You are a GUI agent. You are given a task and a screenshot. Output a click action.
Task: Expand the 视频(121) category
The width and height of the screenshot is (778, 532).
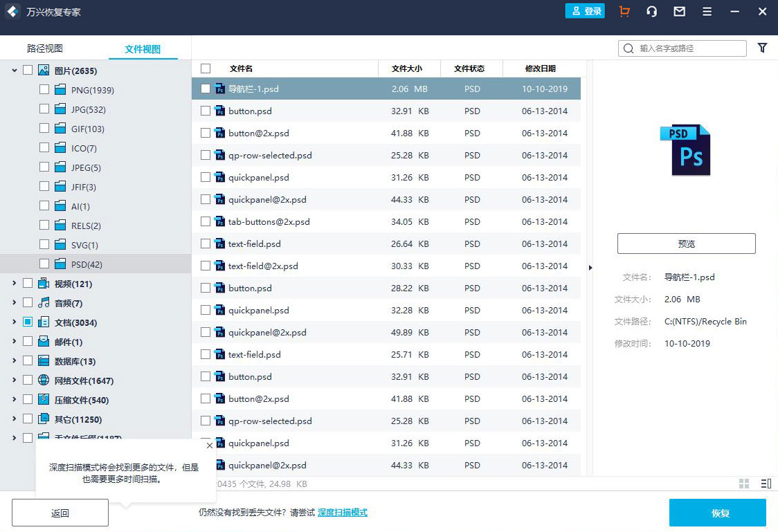click(x=15, y=284)
